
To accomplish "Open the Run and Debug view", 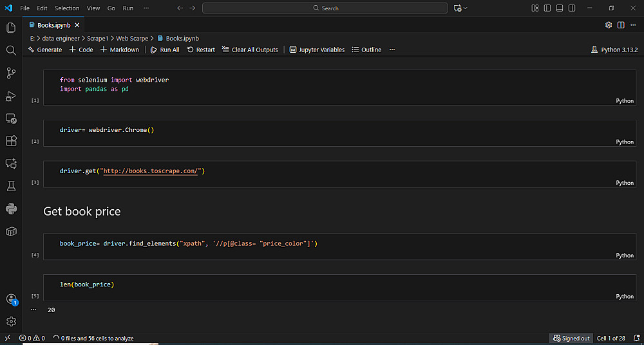I will tap(11, 96).
